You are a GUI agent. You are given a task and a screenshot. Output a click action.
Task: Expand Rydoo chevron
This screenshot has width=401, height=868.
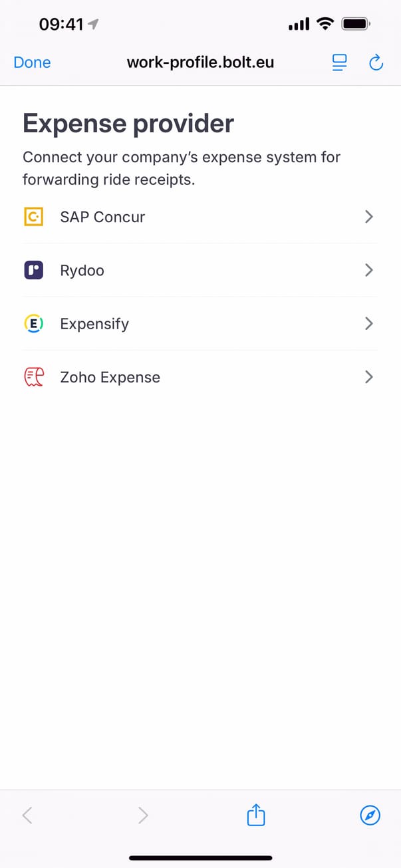pos(369,271)
